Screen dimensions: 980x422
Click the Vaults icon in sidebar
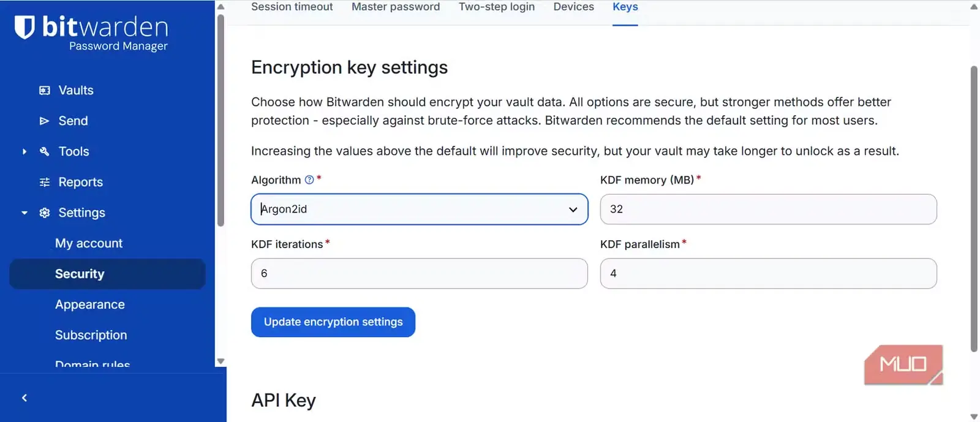tap(45, 90)
